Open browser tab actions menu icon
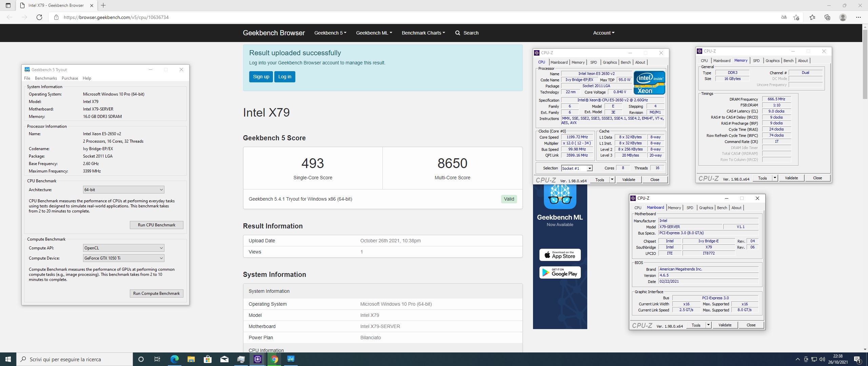 (x=8, y=5)
